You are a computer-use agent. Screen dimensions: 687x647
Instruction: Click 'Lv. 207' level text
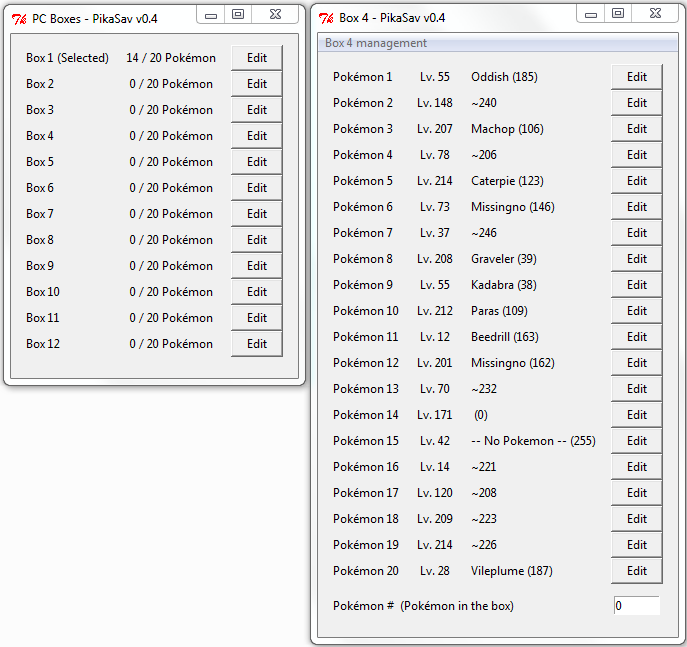[x=435, y=129]
